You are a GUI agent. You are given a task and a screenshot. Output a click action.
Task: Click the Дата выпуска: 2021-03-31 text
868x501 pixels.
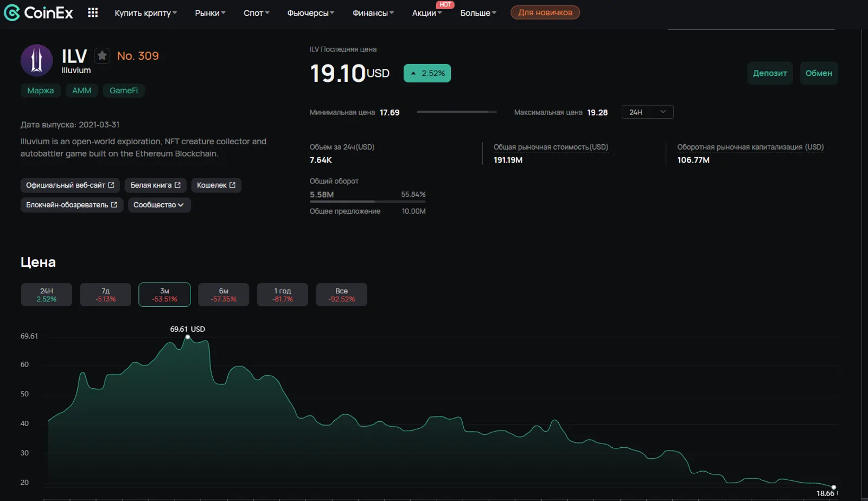tap(70, 125)
